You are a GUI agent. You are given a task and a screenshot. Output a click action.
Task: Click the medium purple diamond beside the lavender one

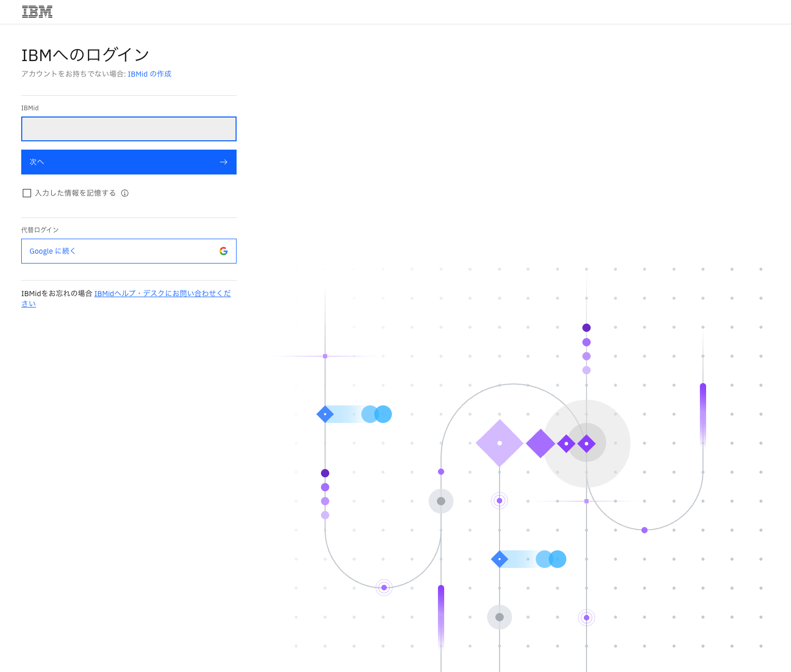(x=540, y=444)
